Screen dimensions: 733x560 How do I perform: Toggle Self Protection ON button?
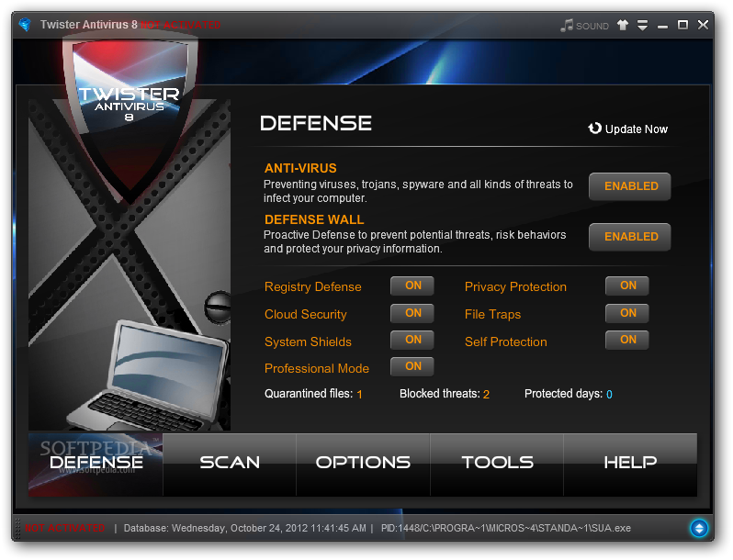pos(626,340)
